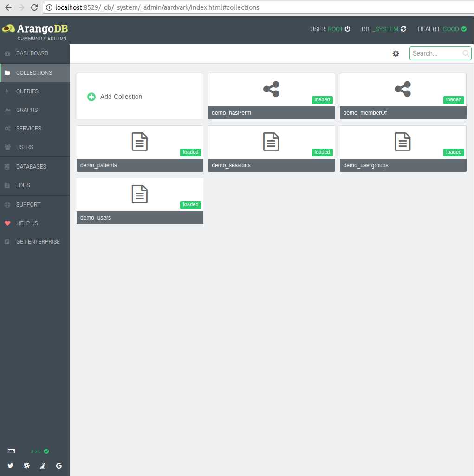Click loaded badge on demo_memberOf
Image resolution: width=474 pixels, height=476 pixels.
(x=454, y=99)
